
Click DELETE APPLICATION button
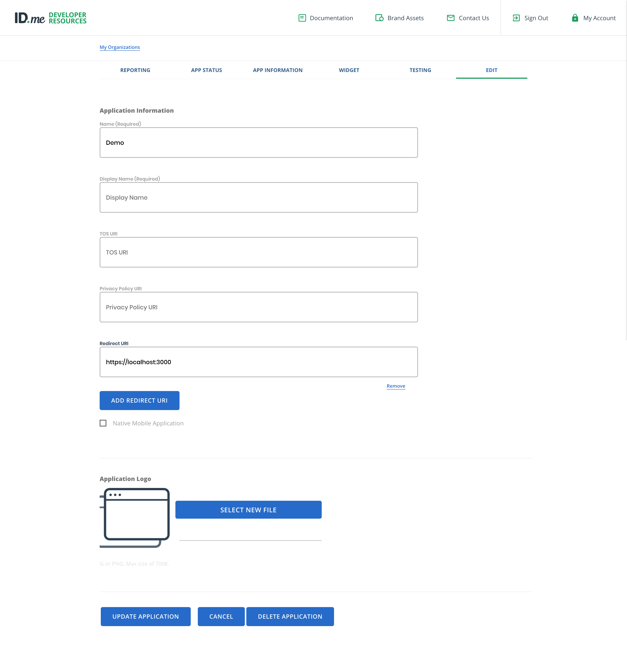coord(290,616)
